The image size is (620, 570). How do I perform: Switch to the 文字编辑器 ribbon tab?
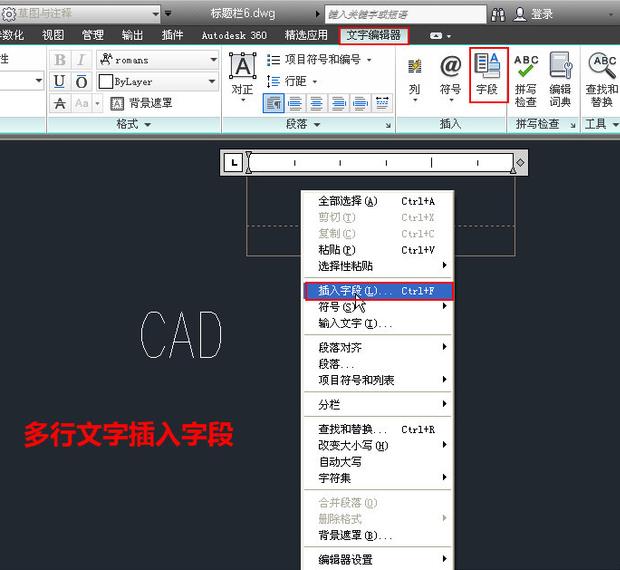point(374,35)
